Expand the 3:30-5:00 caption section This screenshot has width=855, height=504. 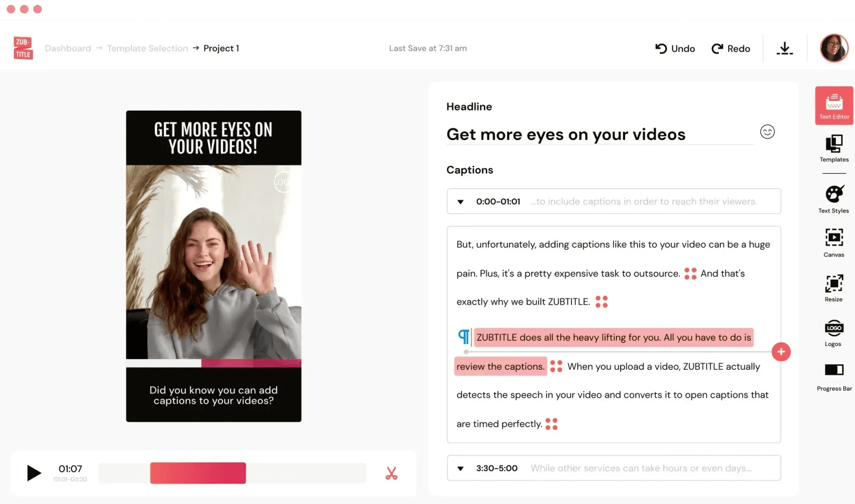(x=460, y=469)
